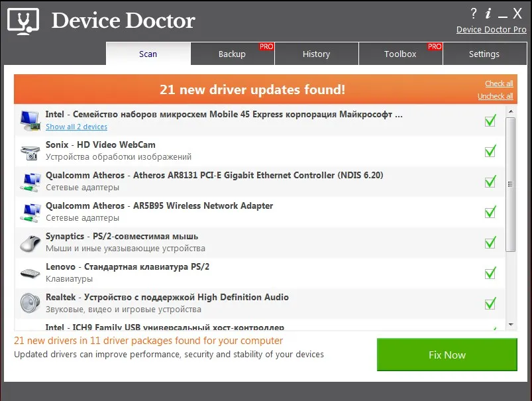
Task: Open the Device Doctor Pro link
Action: click(x=490, y=30)
